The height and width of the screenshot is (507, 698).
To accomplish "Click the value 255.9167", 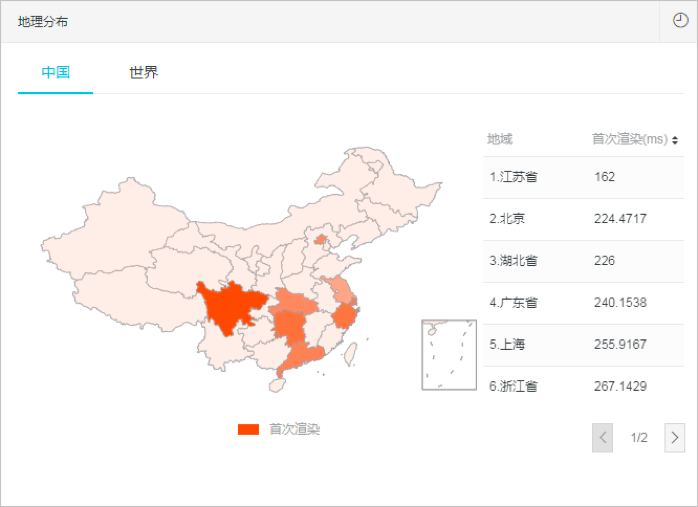I will (x=620, y=344).
